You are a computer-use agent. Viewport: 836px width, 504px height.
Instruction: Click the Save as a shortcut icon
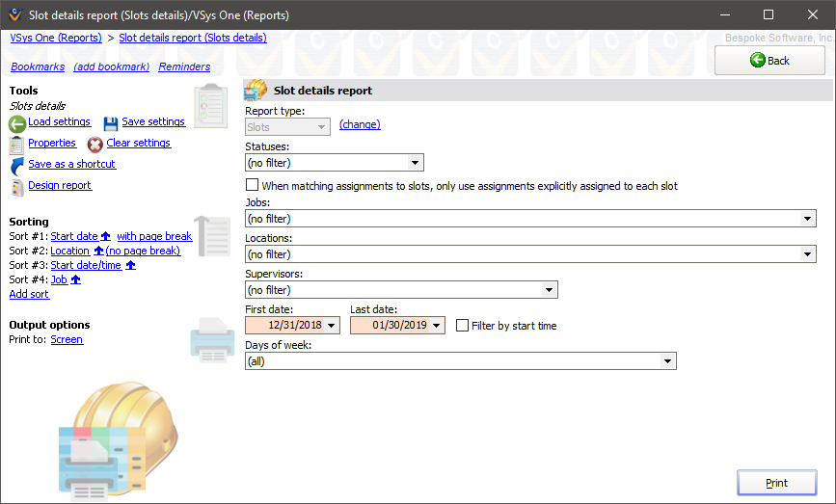pos(16,165)
